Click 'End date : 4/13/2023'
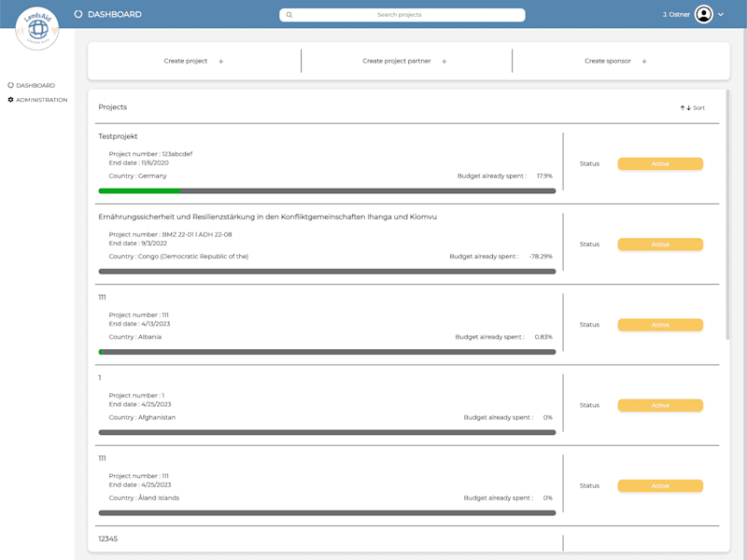Viewport: 747px width, 560px height. pos(139,324)
